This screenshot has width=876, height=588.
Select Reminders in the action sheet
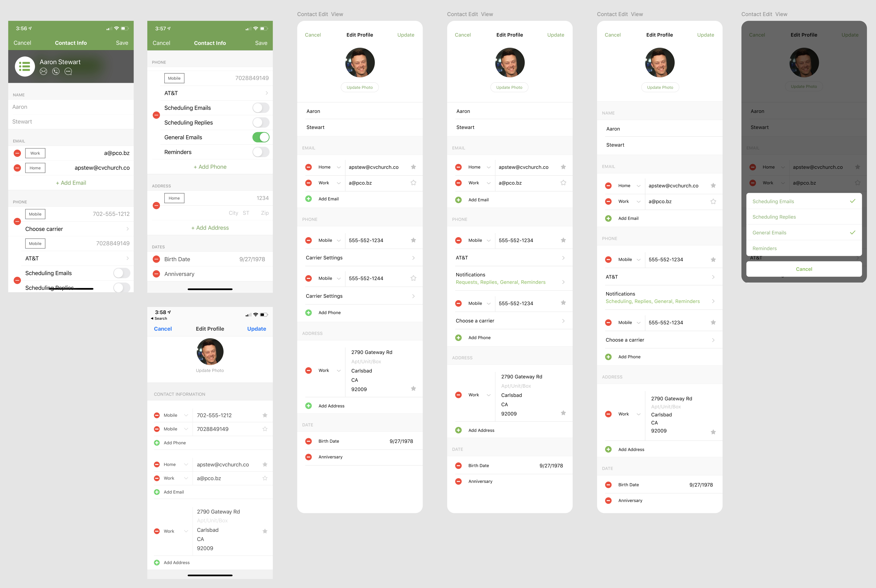point(804,248)
